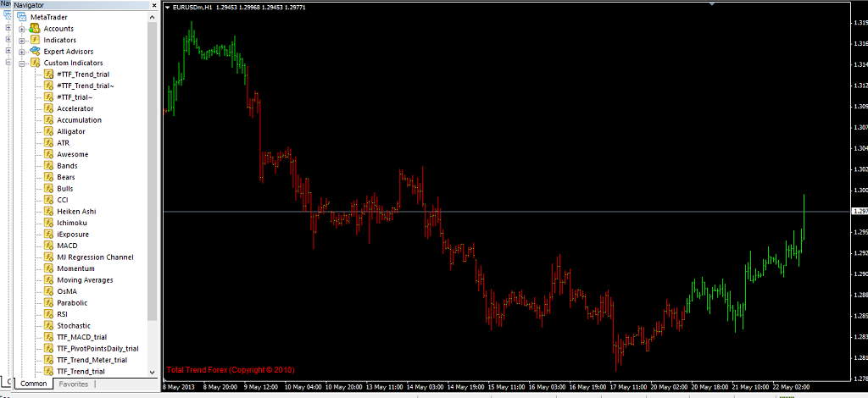Click the Indicators folder icon

tap(35, 40)
